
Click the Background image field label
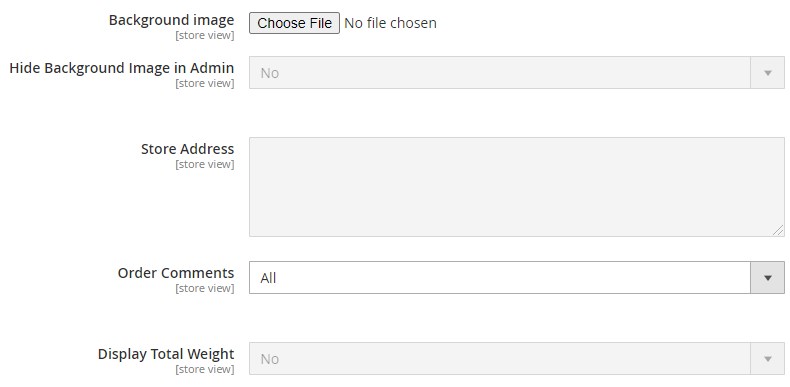[x=171, y=20]
